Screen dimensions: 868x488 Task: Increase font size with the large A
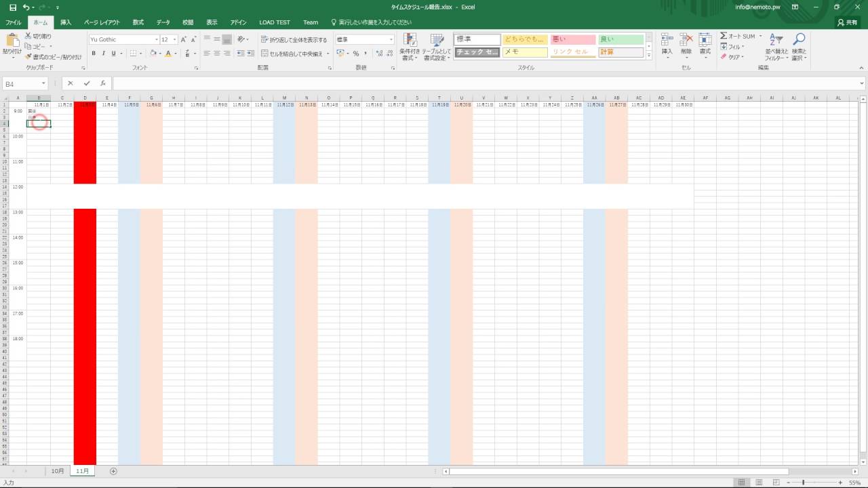tap(184, 39)
